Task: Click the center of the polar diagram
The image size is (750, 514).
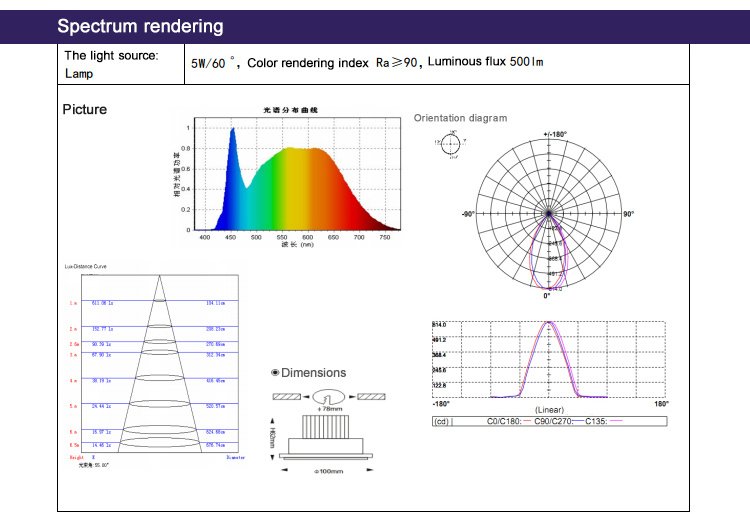Action: pyautogui.click(x=547, y=214)
